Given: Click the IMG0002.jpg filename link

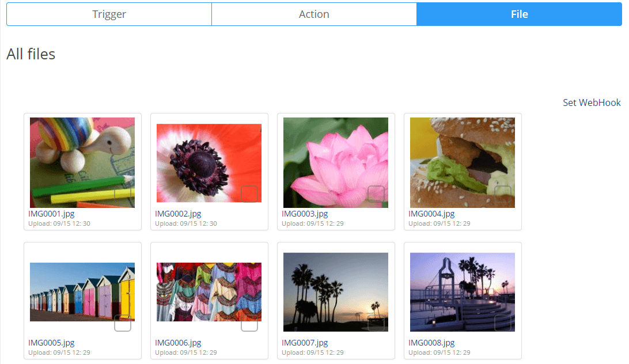Looking at the screenshot, I should pyautogui.click(x=178, y=214).
